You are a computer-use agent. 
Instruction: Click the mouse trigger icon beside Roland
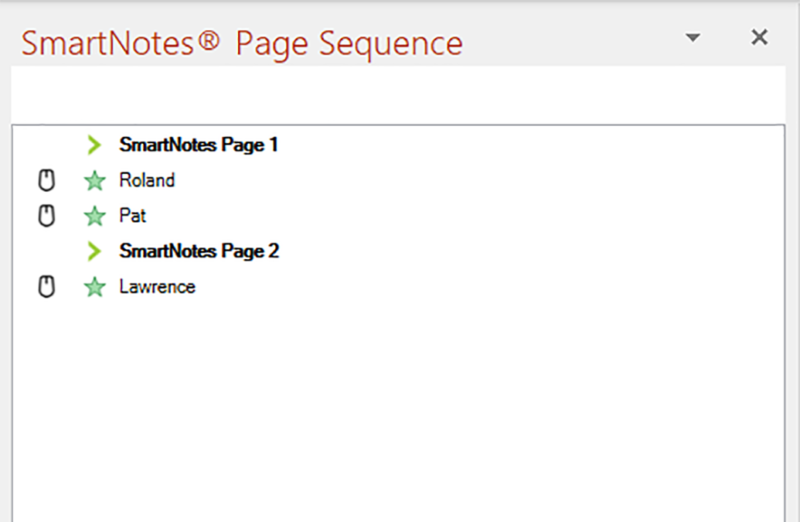[45, 181]
